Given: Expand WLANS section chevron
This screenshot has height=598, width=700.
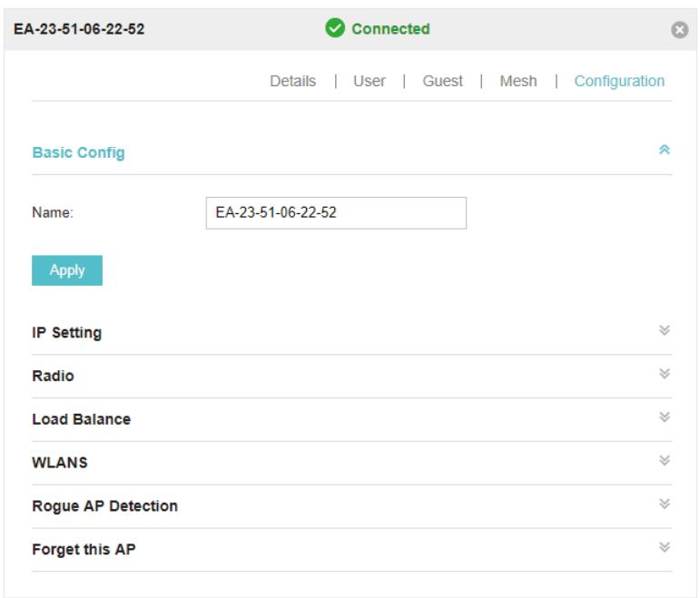Looking at the screenshot, I should pos(665,460).
